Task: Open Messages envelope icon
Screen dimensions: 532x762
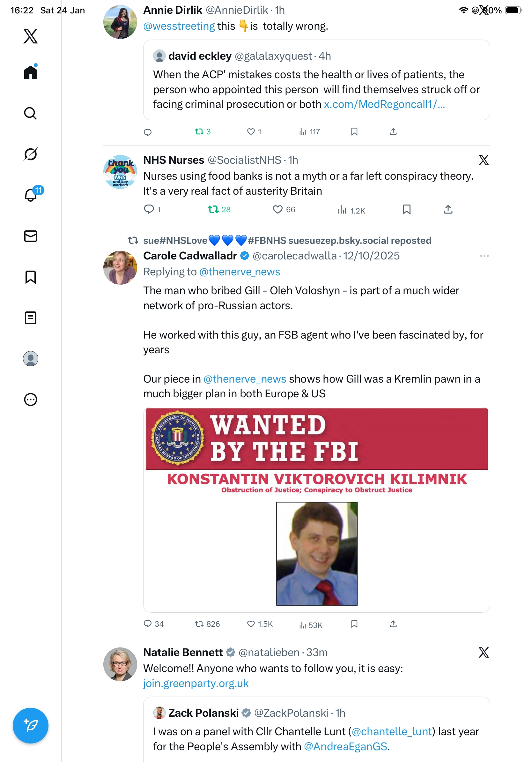Action: pyautogui.click(x=31, y=236)
